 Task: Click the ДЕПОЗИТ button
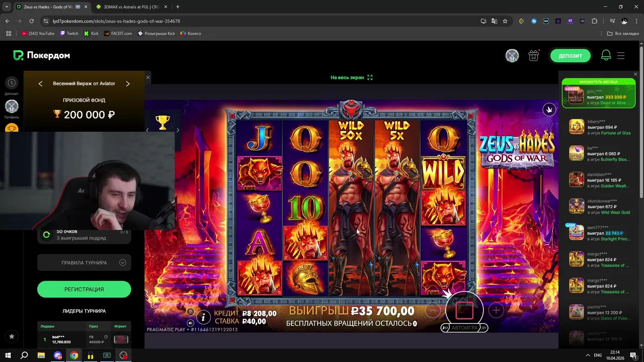(570, 56)
